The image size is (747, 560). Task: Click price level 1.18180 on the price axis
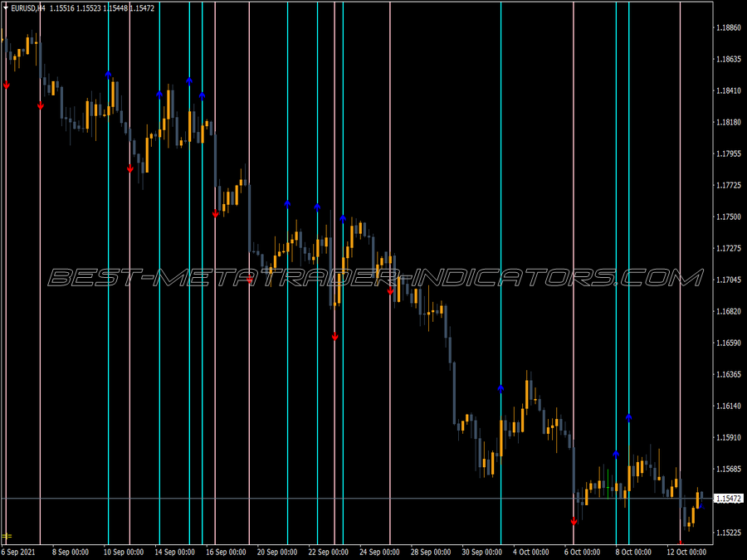pos(729,123)
